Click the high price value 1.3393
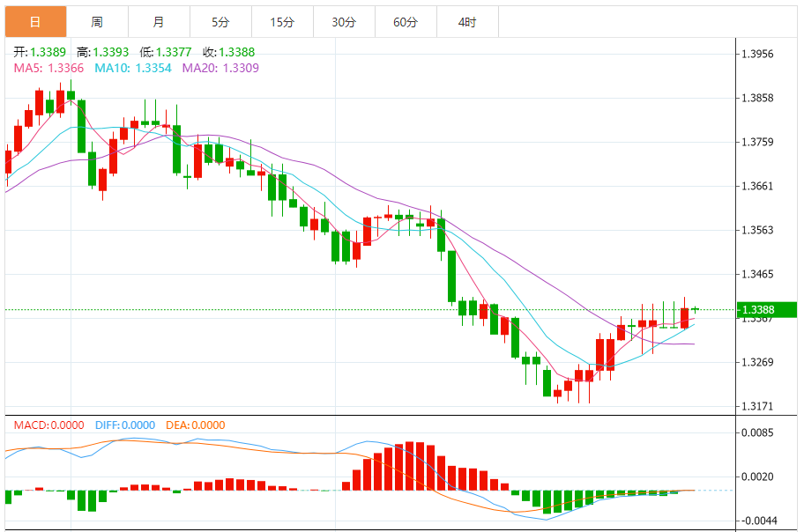The image size is (804, 532). click(111, 52)
